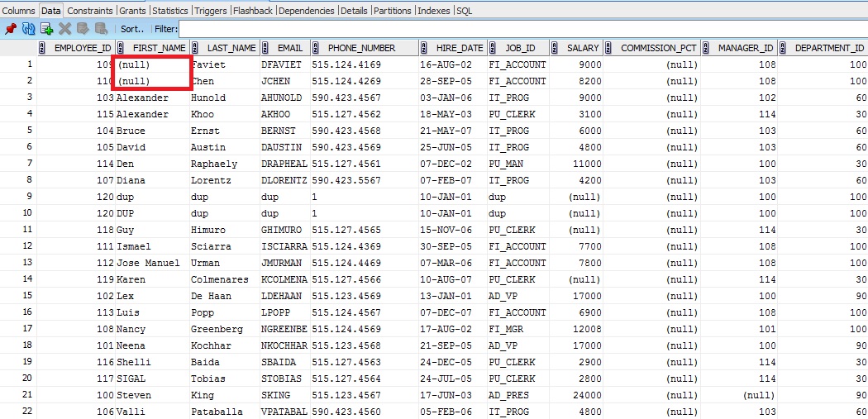Commit changes with database checkmark icon
868x419 pixels.
coord(83,29)
